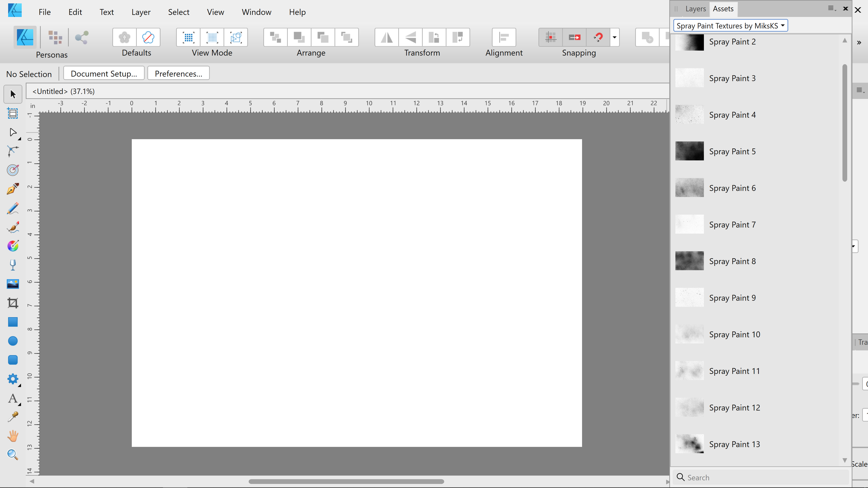Screen dimensions: 868x488
Task: Toggle Move By Whole Pixels
Action: click(575, 37)
